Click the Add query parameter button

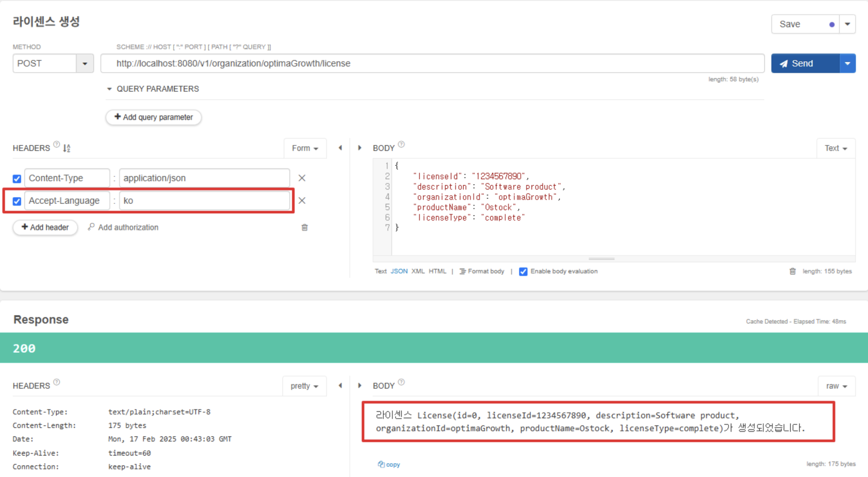pos(153,117)
